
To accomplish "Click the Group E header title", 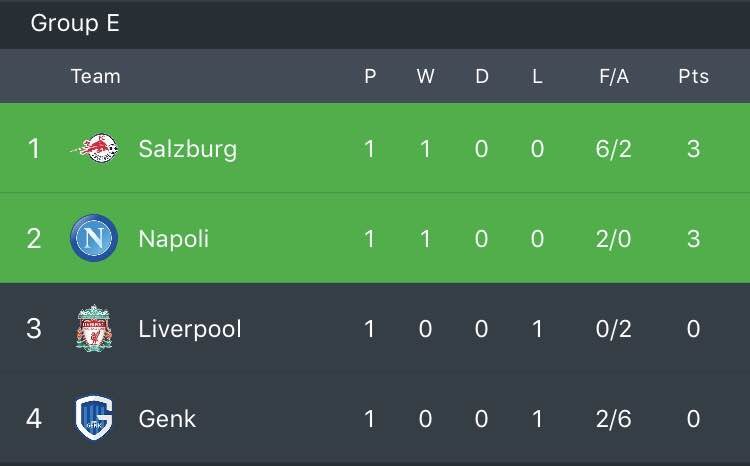I will point(75,23).
